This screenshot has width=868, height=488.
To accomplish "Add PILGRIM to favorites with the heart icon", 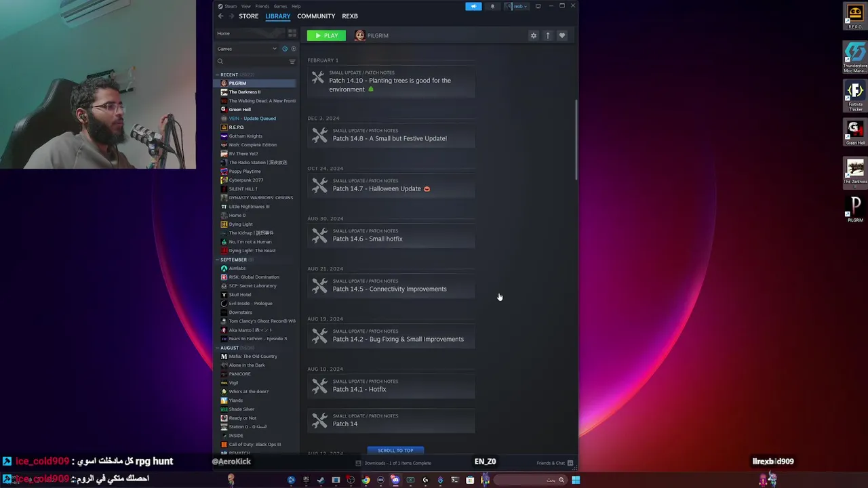I will [x=561, y=35].
